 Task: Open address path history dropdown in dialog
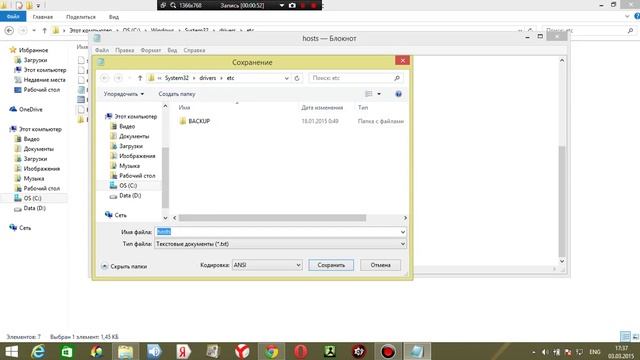pos(287,78)
